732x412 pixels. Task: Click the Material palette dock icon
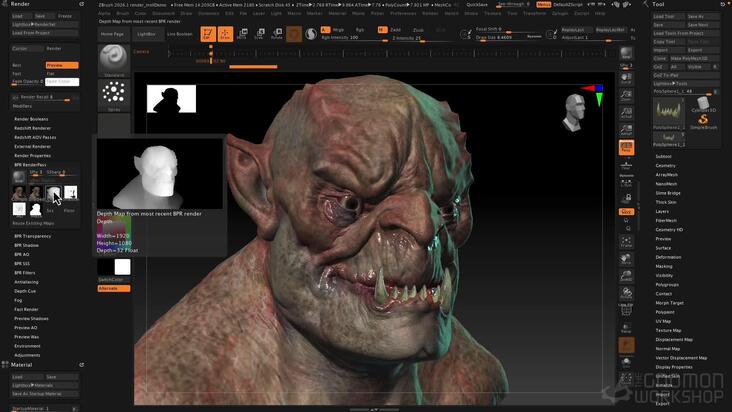[x=82, y=365]
